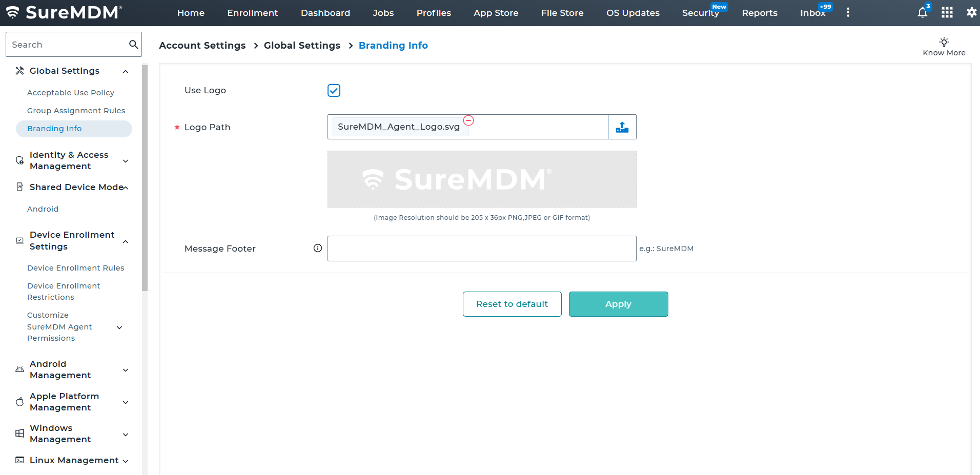Screen dimensions: 980x475
Task: Open the App Store tab
Action: 496,13
